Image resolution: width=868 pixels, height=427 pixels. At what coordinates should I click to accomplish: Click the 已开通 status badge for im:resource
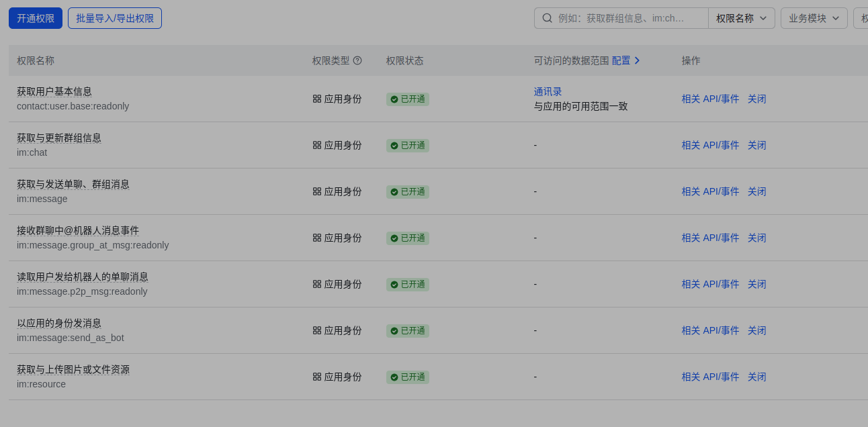(x=408, y=377)
